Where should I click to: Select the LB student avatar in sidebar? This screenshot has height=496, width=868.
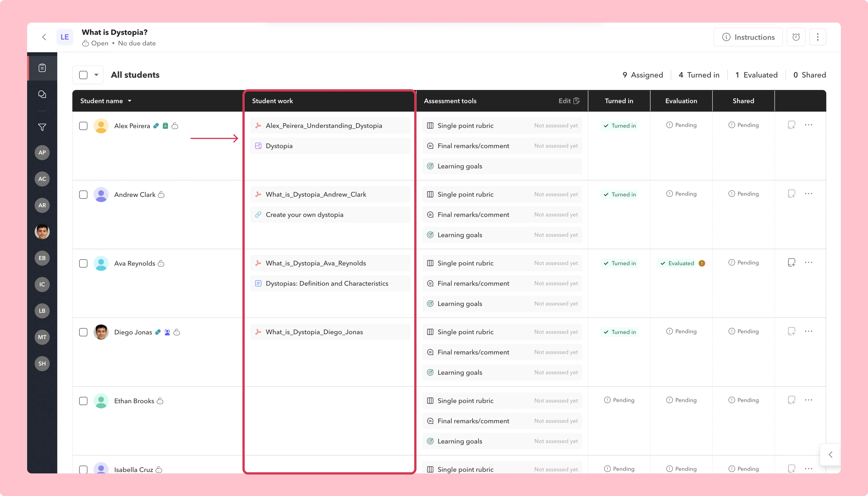point(42,311)
